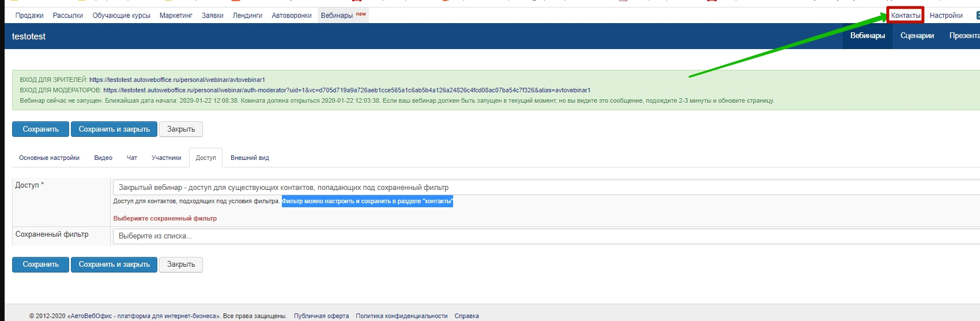Open the Видео settings tab

(103, 158)
